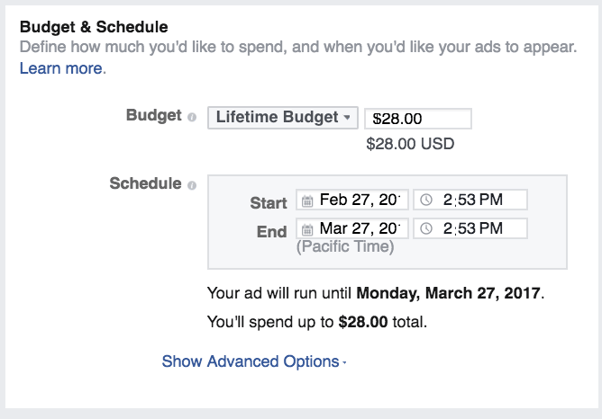Click the End date calendar icon
The height and width of the screenshot is (419, 602).
[308, 229]
